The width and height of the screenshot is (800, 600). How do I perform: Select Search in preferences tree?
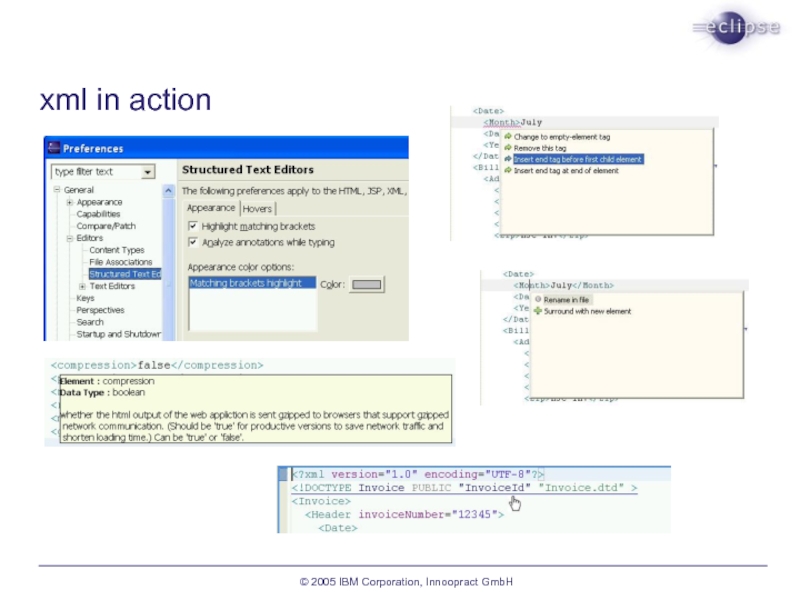tap(90, 322)
